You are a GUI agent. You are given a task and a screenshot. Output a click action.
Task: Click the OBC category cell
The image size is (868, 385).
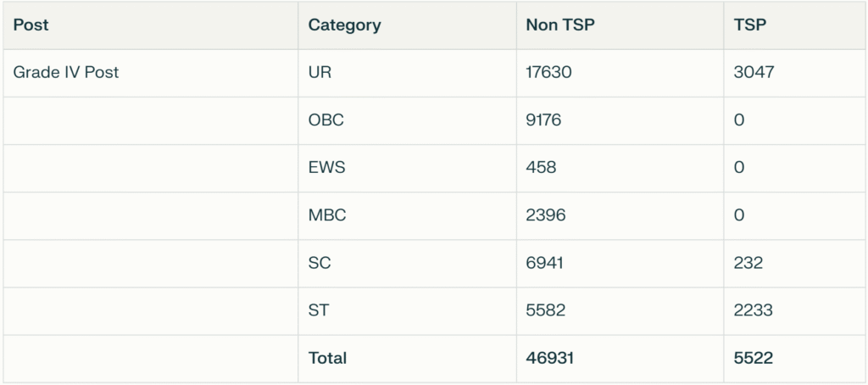point(325,120)
